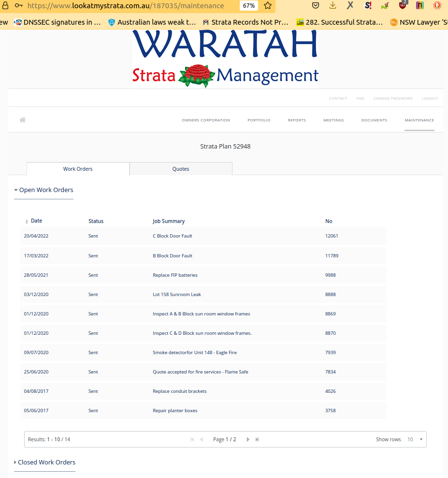The width and height of the screenshot is (448, 478).
Task: Click the FAQ link
Action: tap(361, 99)
